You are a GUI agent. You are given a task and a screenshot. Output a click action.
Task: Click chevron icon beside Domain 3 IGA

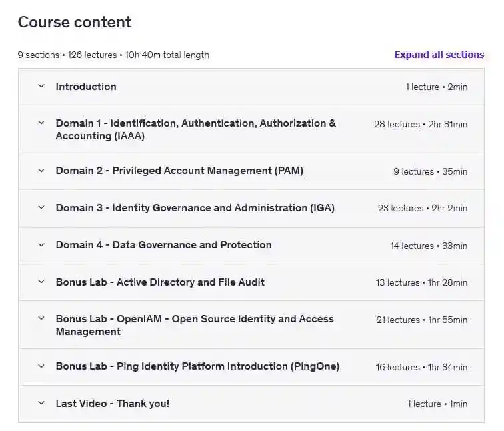pyautogui.click(x=41, y=208)
